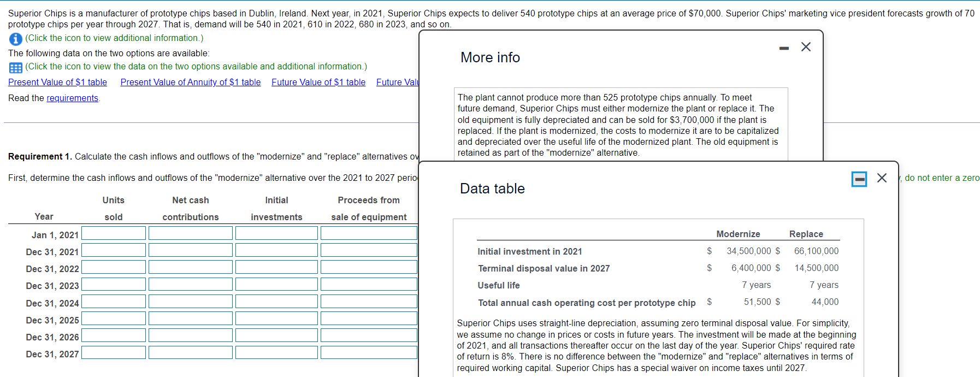The width and height of the screenshot is (980, 377).
Task: Click Units sold field for Dec 31, 2021
Action: tap(114, 250)
